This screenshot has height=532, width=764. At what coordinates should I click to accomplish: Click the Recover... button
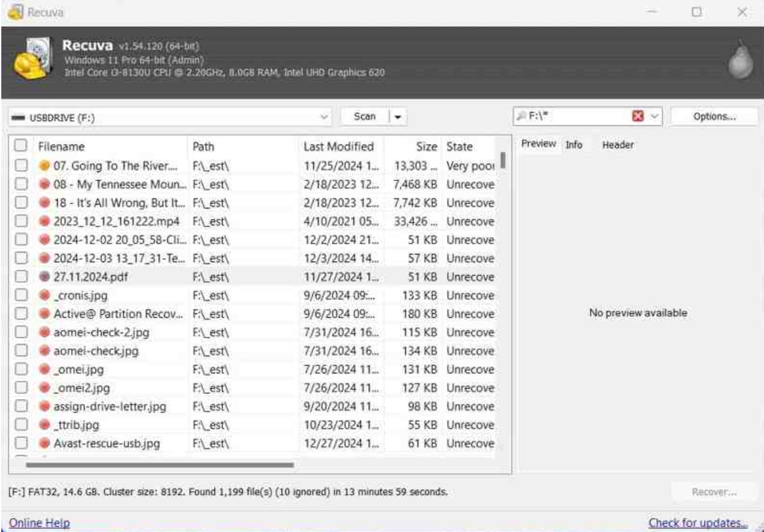click(x=714, y=492)
